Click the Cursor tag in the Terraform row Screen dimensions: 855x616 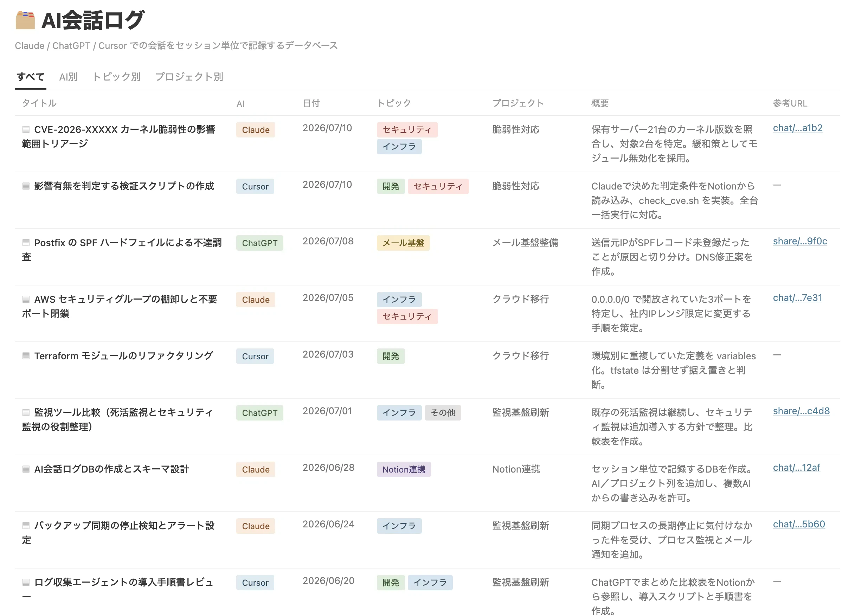pos(255,356)
